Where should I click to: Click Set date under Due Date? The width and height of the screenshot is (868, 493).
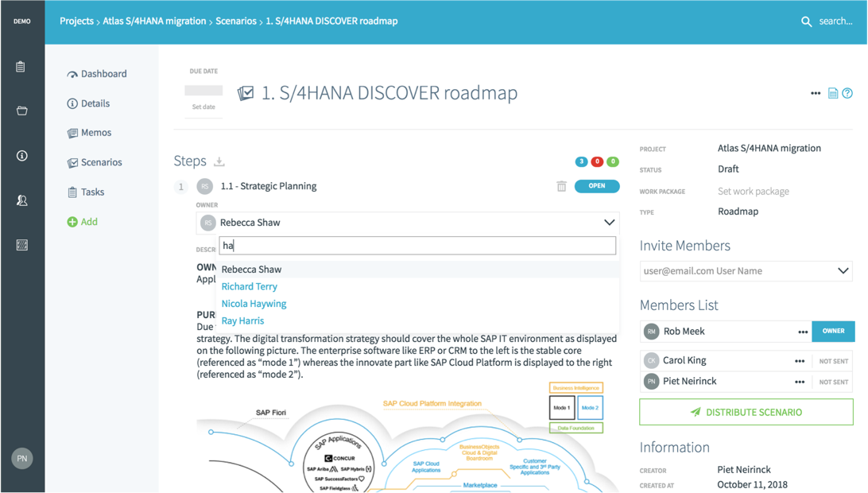click(x=203, y=107)
